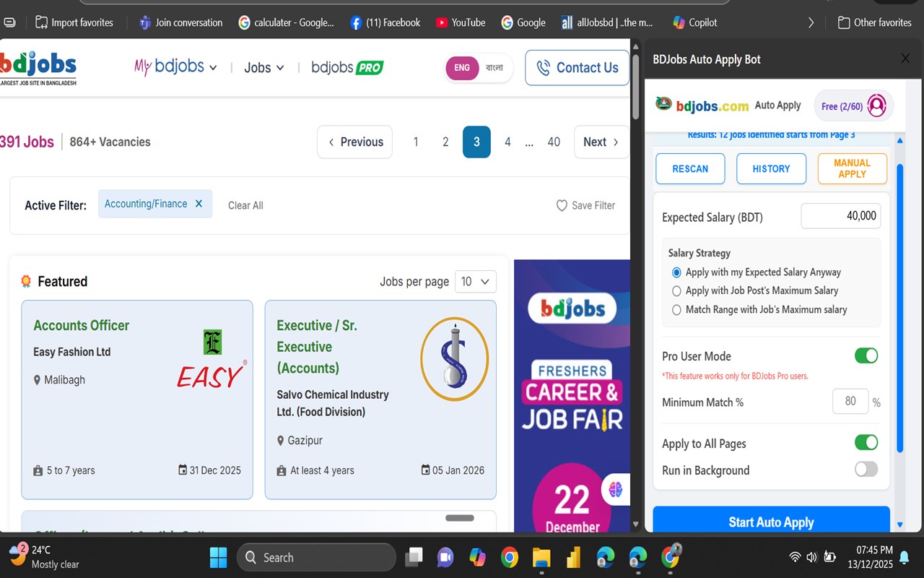Image resolution: width=924 pixels, height=578 pixels.
Task: Open the Accounts Officer job title
Action: point(82,325)
